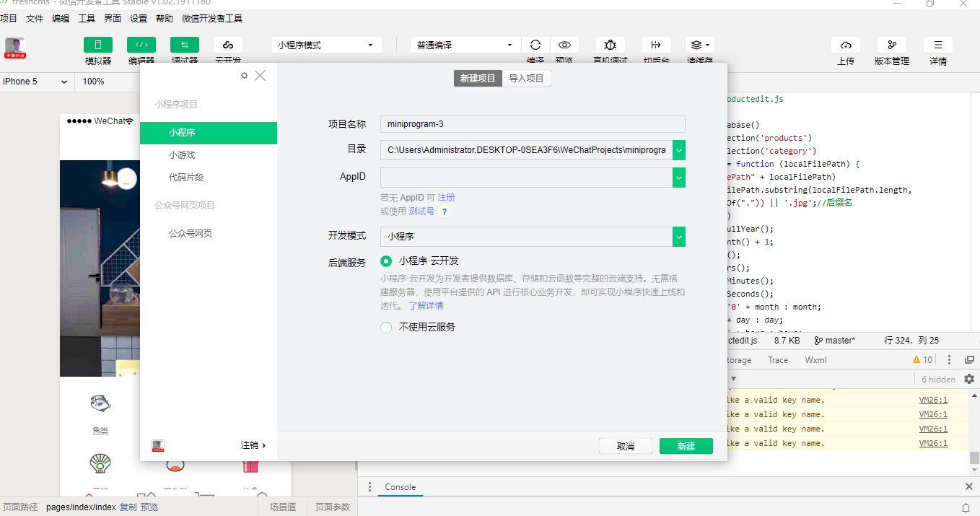Tap the 鱼类 fish category icon in the simulator
980x516 pixels.
[x=100, y=403]
